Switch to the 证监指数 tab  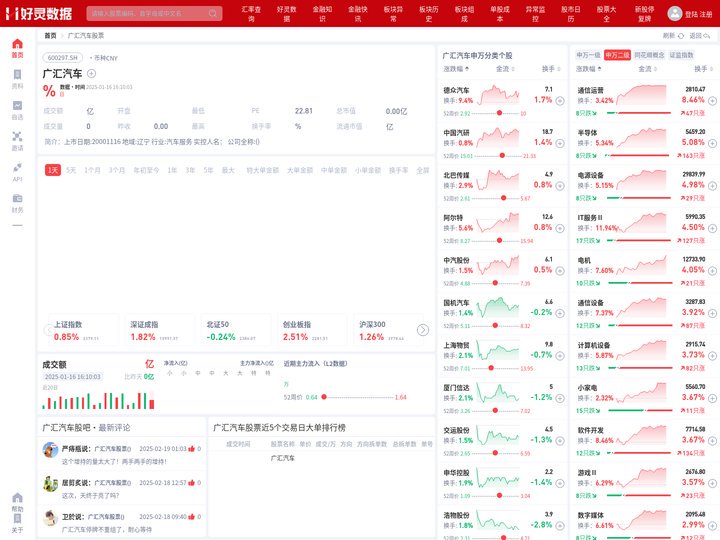point(681,55)
